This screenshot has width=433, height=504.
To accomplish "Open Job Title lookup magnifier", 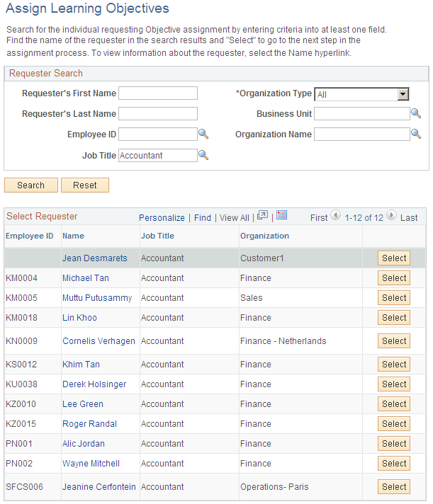I will pyautogui.click(x=203, y=155).
